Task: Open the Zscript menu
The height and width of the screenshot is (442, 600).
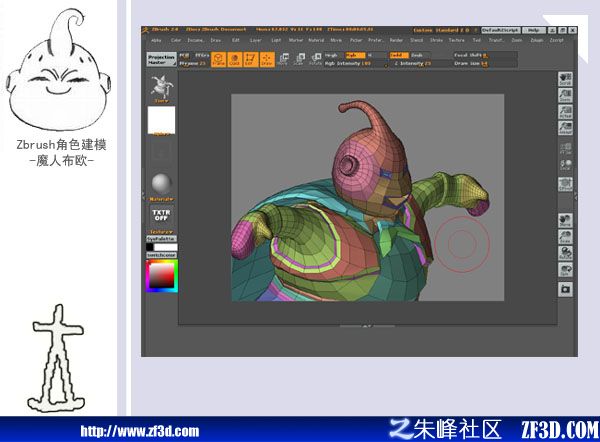Action: coord(556,40)
